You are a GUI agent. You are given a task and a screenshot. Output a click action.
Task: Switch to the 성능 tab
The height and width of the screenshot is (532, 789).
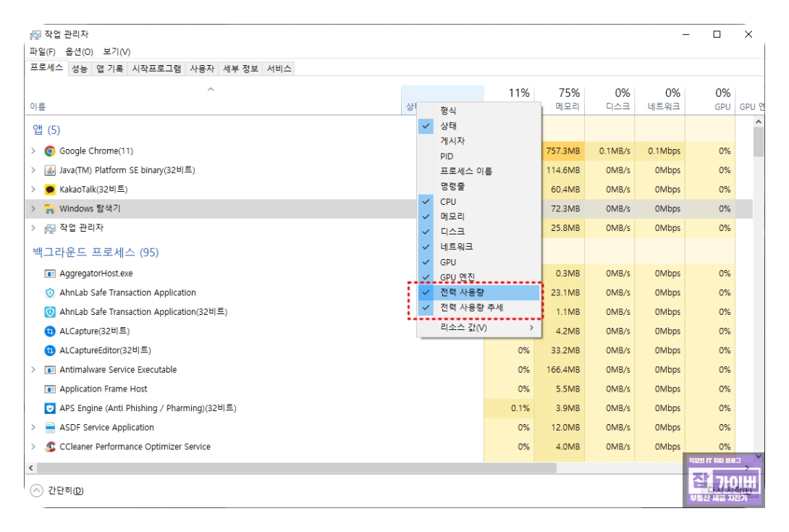pos(80,69)
